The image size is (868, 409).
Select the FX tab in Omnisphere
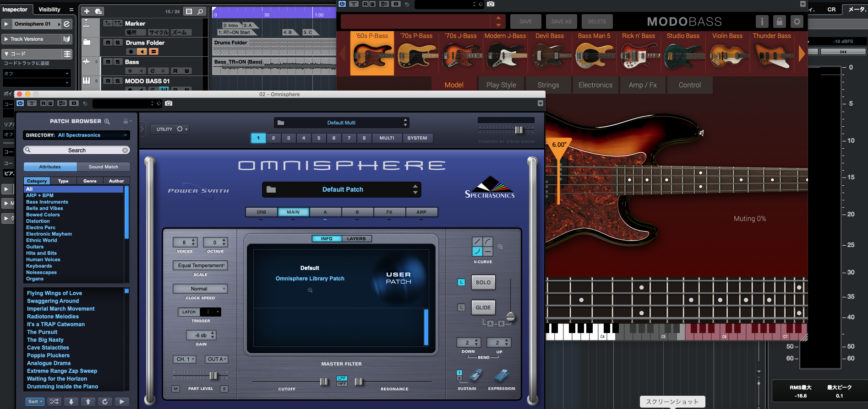389,212
